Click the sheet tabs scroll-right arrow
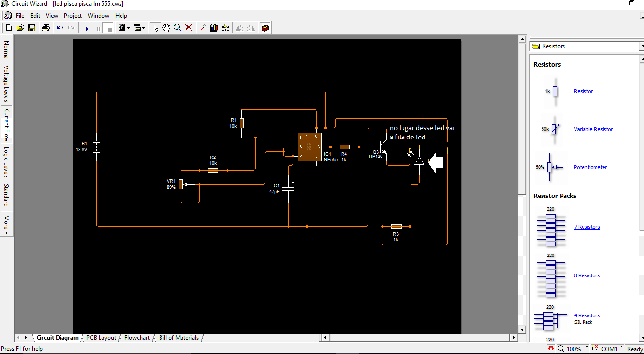This screenshot has width=644, height=354. [x=26, y=338]
